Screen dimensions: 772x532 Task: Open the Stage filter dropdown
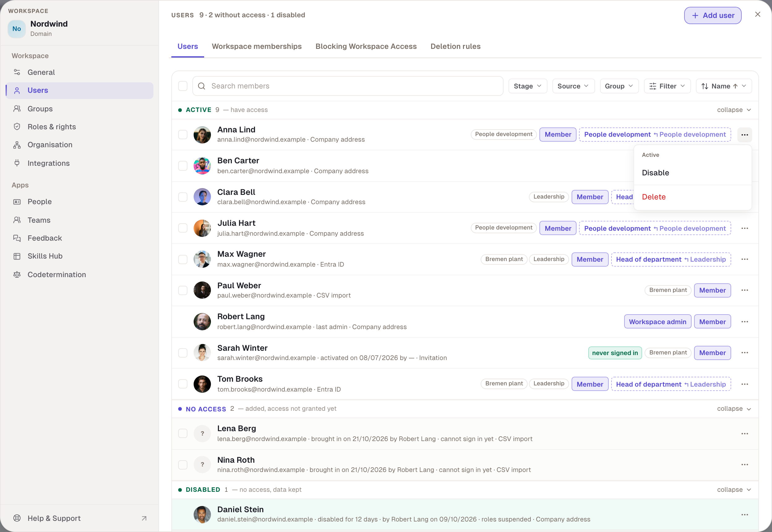tap(528, 86)
